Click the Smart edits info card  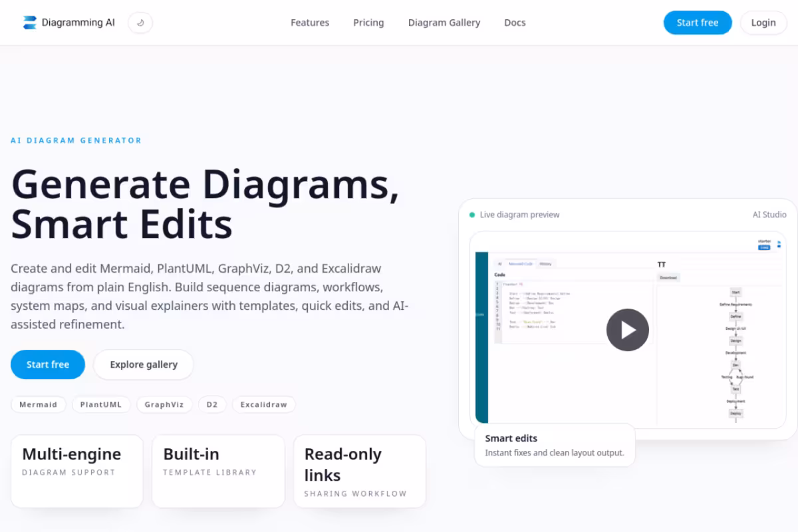coord(555,446)
